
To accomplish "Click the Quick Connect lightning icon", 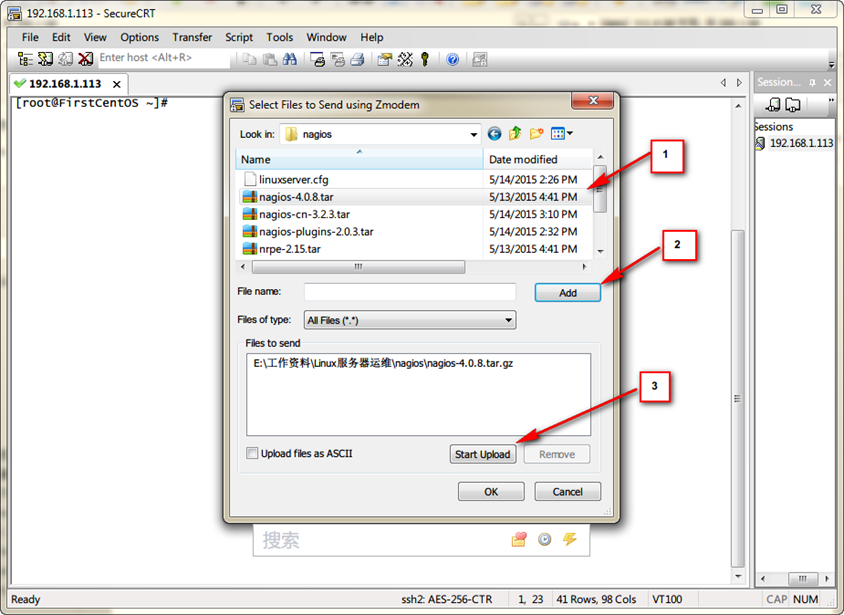I will click(45, 59).
